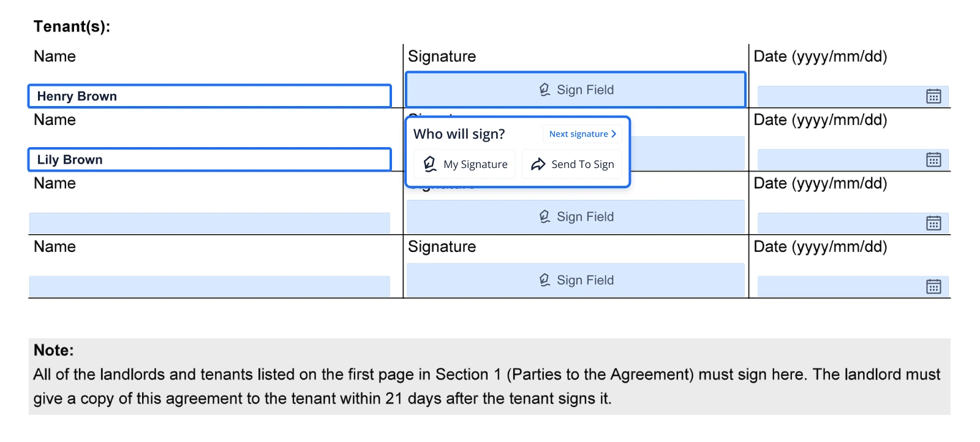
Task: Expand the chevron next to Next signature
Action: [x=614, y=134]
